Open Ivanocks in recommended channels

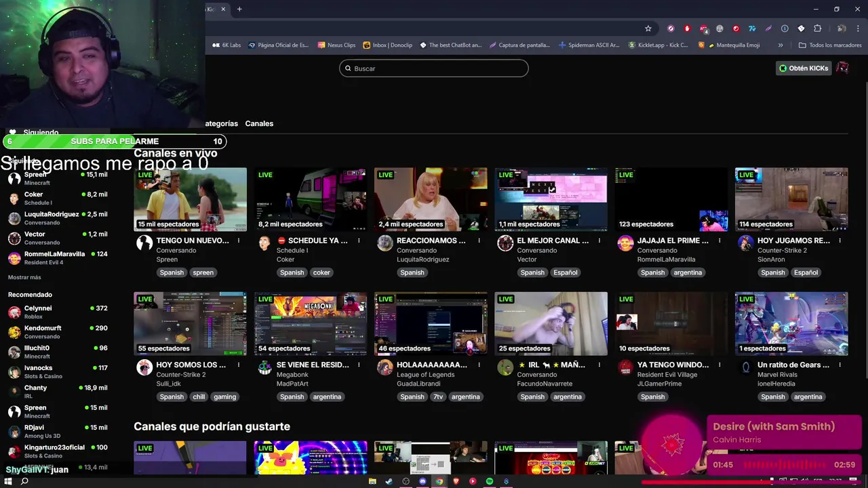coord(58,371)
